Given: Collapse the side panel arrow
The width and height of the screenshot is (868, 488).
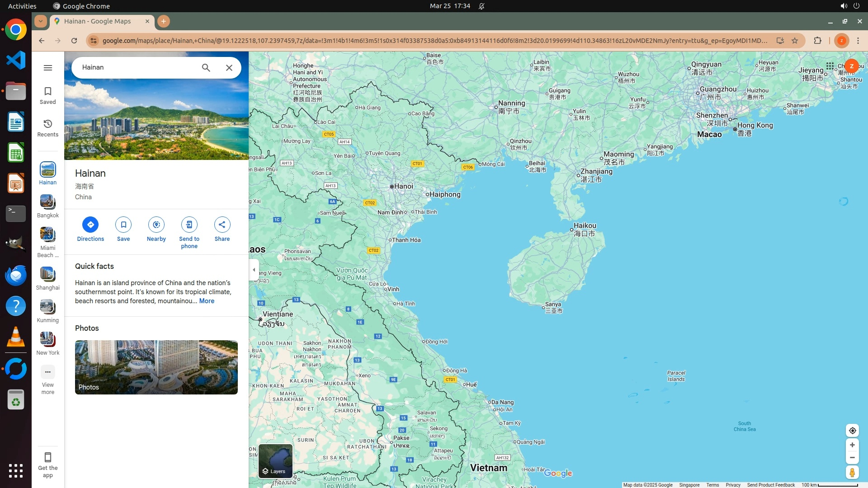Looking at the screenshot, I should 254,270.
